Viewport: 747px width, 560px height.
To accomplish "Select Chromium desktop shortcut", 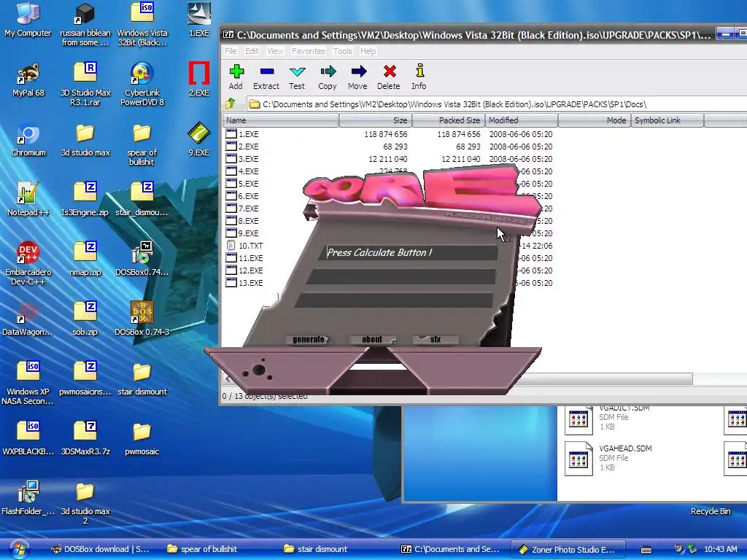I will pos(28,139).
